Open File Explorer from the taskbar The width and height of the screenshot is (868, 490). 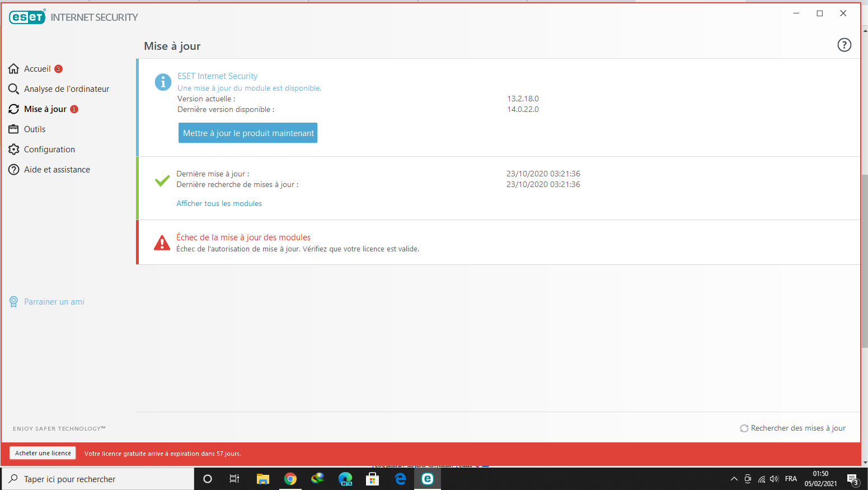point(262,479)
